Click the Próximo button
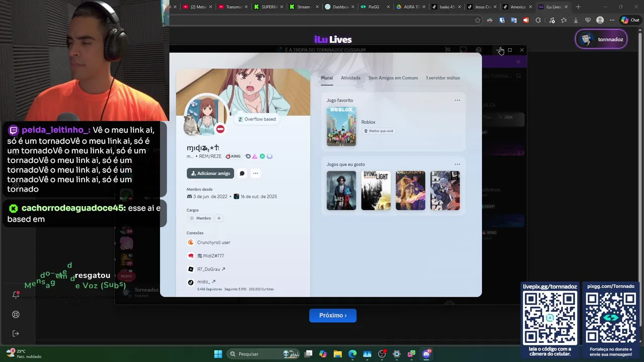Viewport: 644px width, 362px height. point(333,315)
